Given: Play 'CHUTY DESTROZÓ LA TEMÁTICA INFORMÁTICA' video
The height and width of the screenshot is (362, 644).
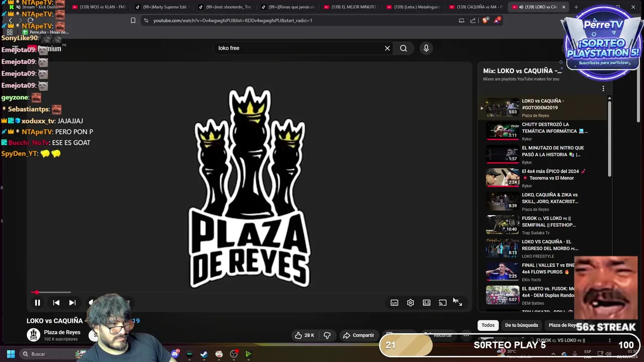Looking at the screenshot, I should [543, 131].
